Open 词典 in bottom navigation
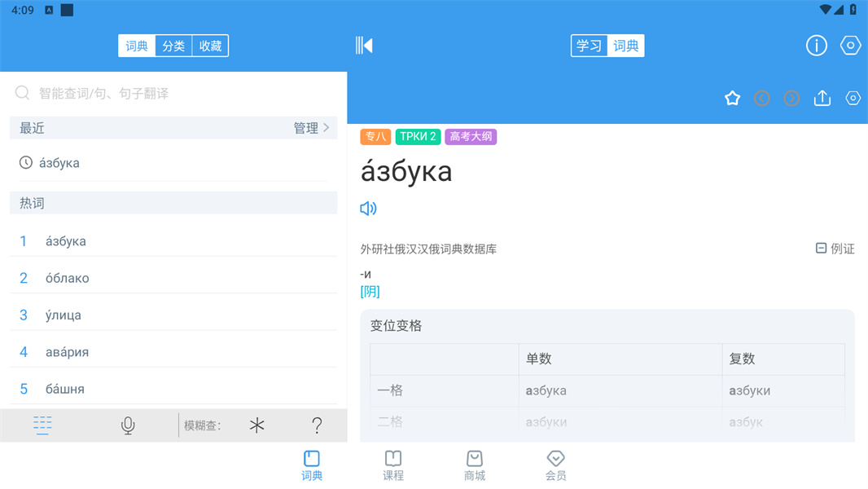The height and width of the screenshot is (489, 868). point(312,465)
